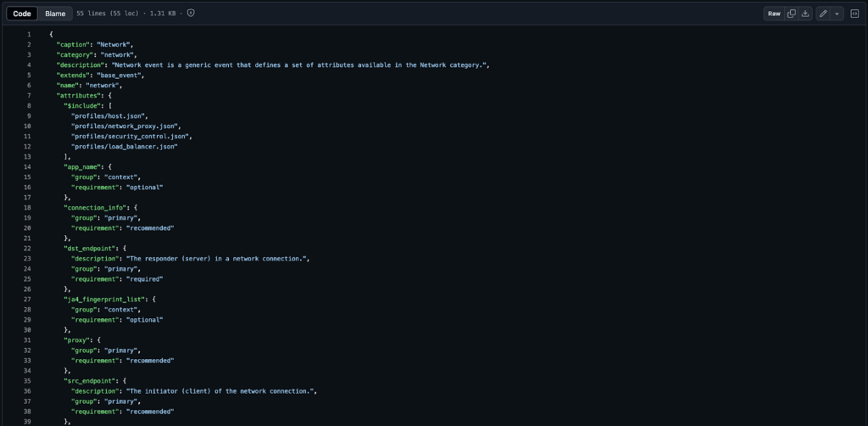Image resolution: width=868 pixels, height=426 pixels.
Task: Edit this file with pencil icon
Action: [823, 14]
